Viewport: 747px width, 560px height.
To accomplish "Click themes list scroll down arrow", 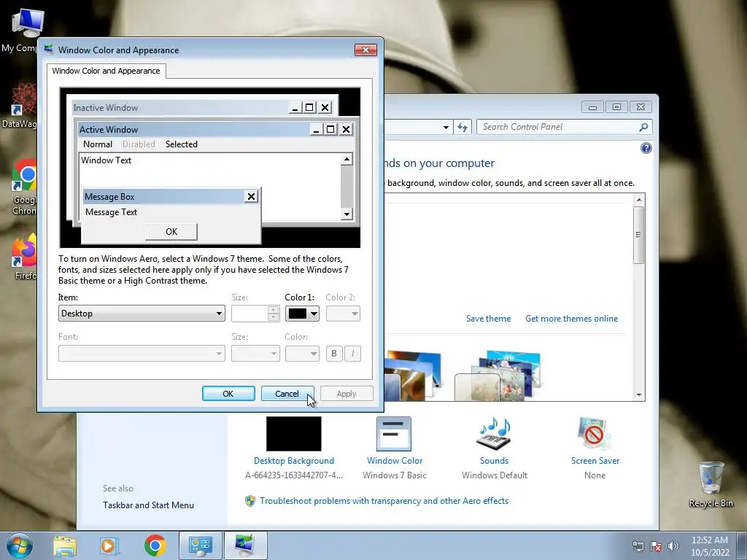I will 639,394.
